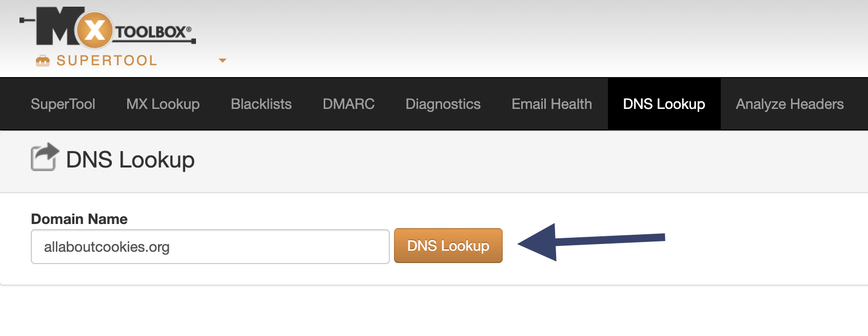This screenshot has width=868, height=336.
Task: Click the DNS Lookup page heading
Action: [130, 159]
